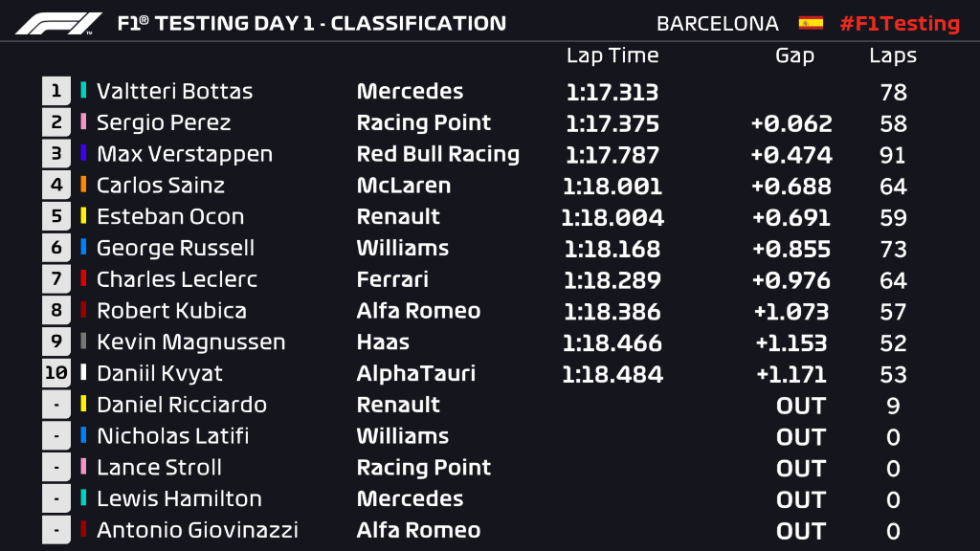This screenshot has width=980, height=551.
Task: Click the Red Bull Racing team name
Action: tap(437, 154)
